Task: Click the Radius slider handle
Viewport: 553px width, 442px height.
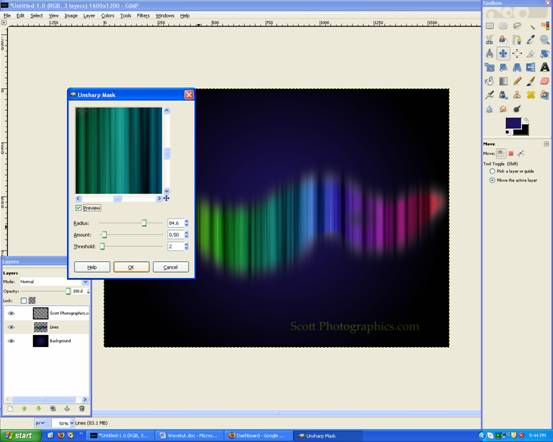Action: (x=144, y=223)
